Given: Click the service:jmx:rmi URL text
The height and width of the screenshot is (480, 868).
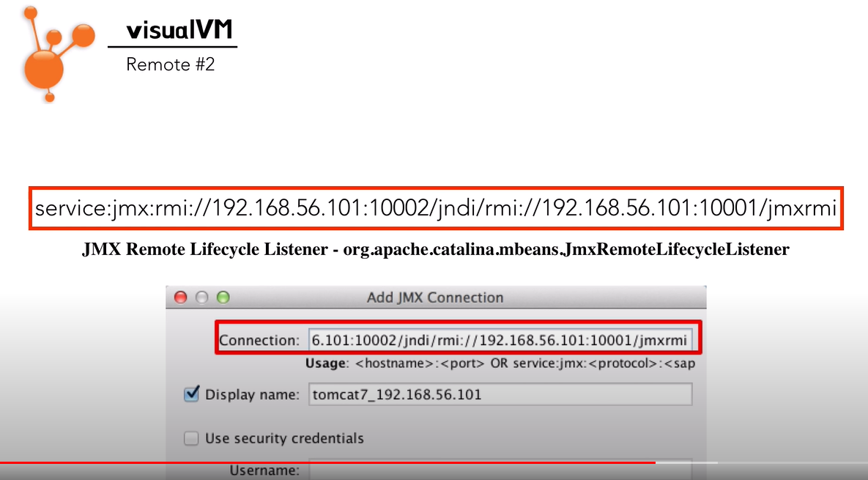Looking at the screenshot, I should coord(436,208).
